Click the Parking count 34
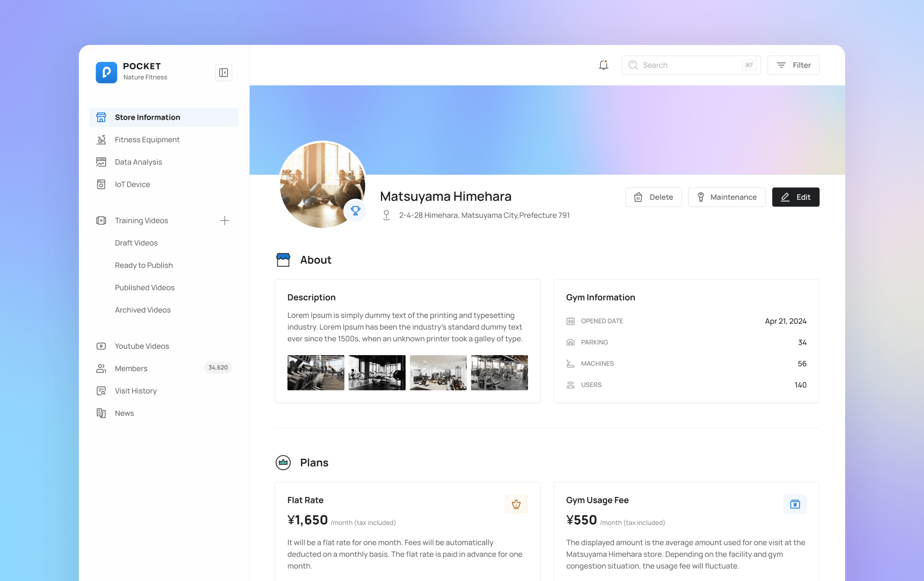The image size is (924, 581). coord(802,342)
